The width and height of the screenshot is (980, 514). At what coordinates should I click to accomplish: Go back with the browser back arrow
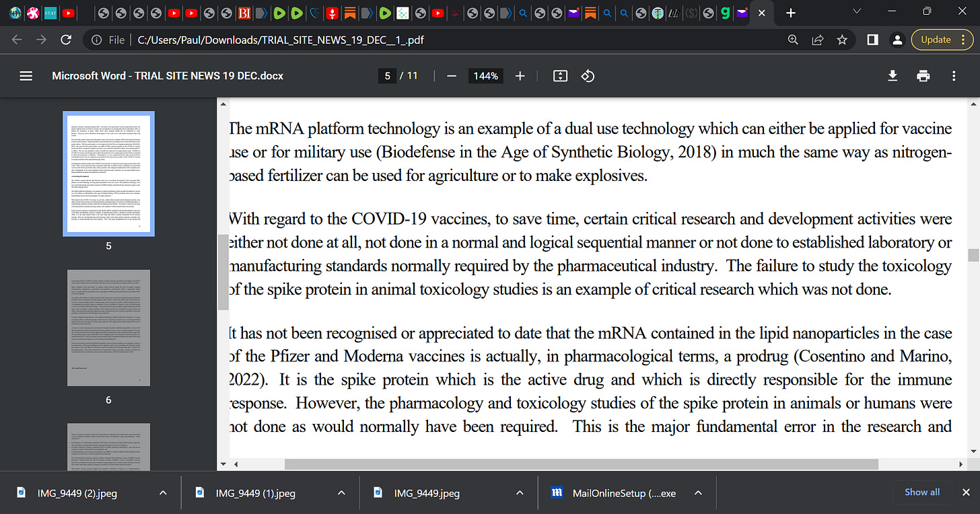point(17,40)
